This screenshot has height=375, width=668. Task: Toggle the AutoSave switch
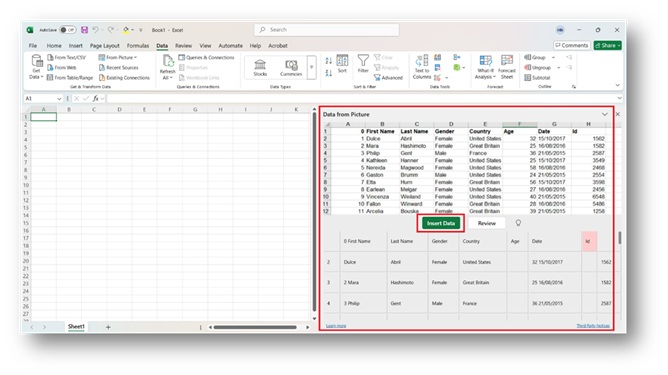(x=68, y=30)
